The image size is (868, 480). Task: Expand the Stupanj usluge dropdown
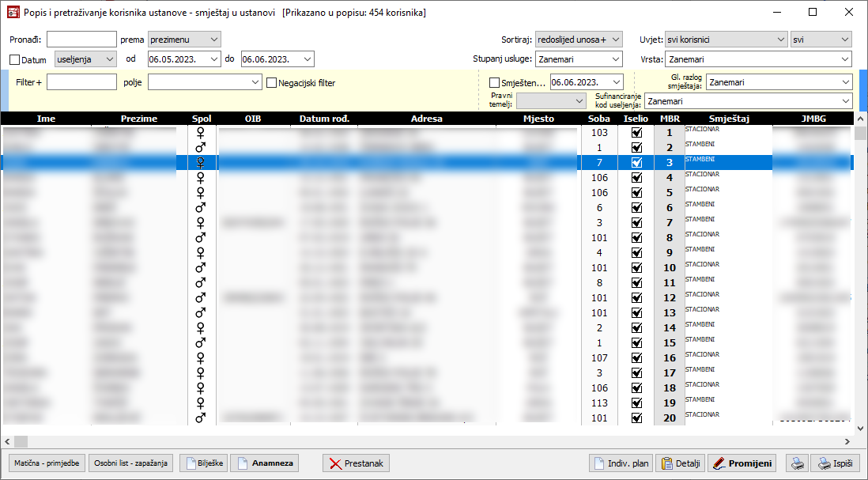579,59
